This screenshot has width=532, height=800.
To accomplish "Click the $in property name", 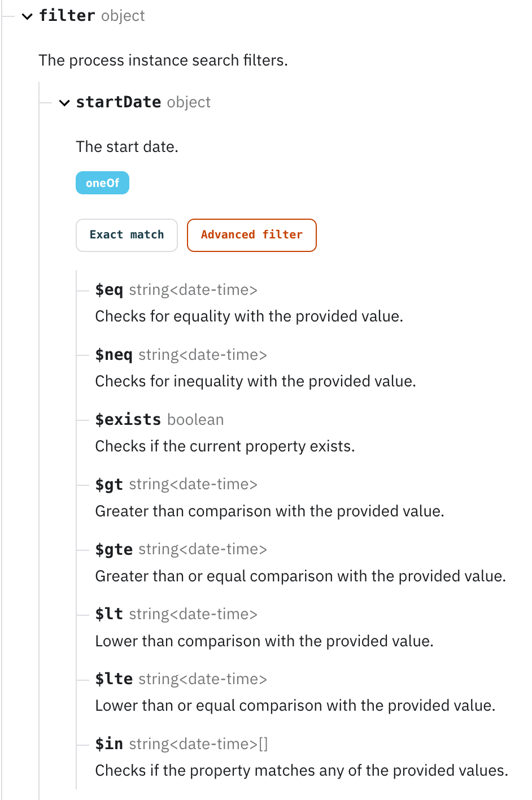I will [109, 744].
